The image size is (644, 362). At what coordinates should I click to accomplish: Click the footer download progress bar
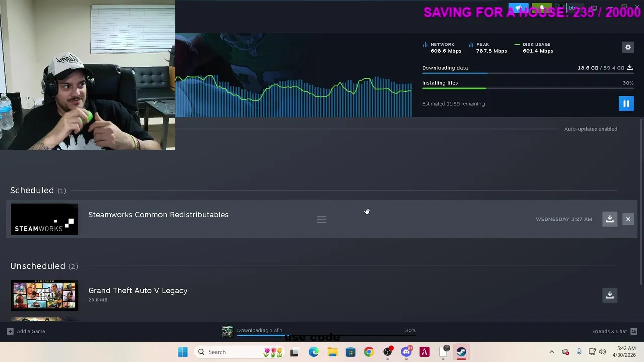[326, 336]
